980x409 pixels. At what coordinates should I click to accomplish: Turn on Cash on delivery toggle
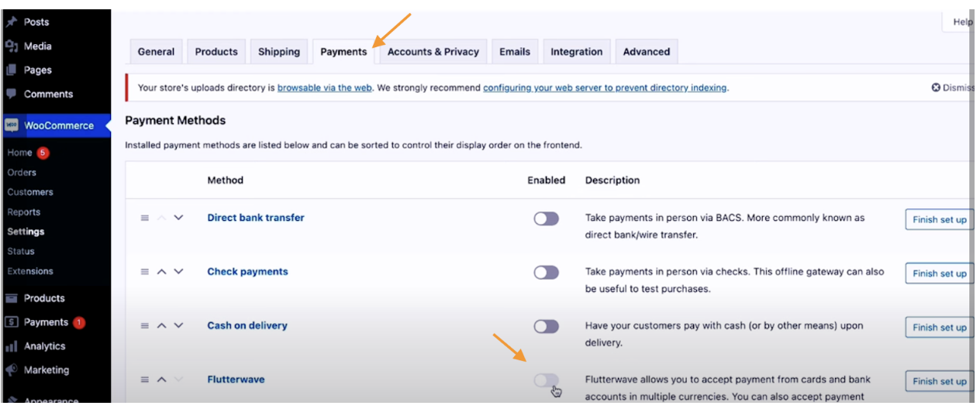pos(546,326)
